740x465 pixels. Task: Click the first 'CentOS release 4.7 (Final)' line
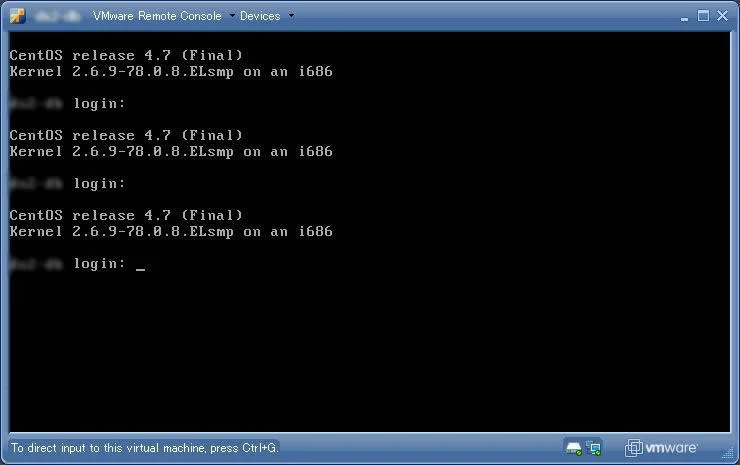(x=126, y=55)
